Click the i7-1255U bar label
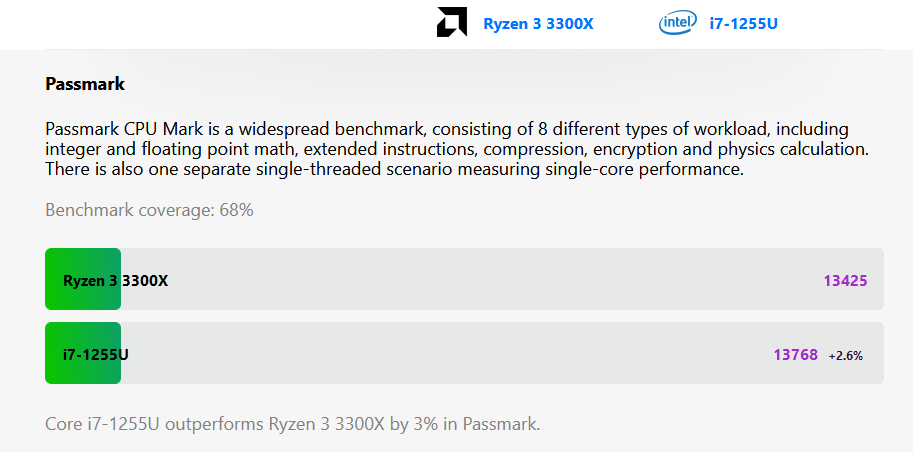 (x=95, y=355)
